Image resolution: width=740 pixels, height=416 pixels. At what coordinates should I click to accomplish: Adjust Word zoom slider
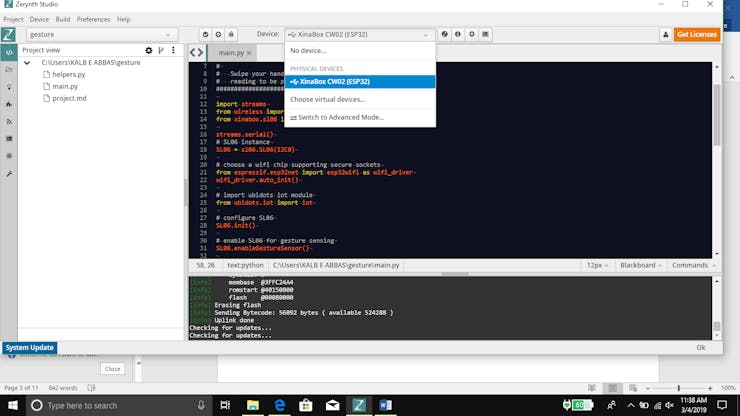point(679,388)
